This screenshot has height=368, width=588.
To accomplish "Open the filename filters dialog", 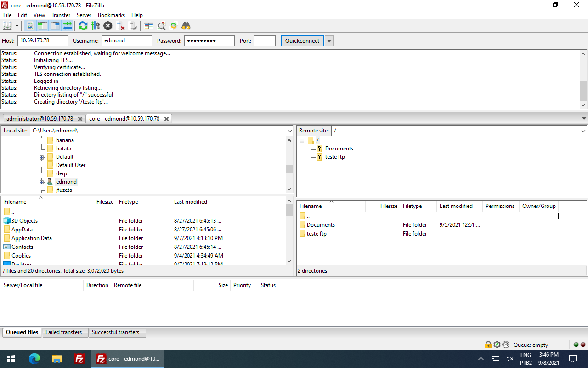I will click(x=148, y=26).
